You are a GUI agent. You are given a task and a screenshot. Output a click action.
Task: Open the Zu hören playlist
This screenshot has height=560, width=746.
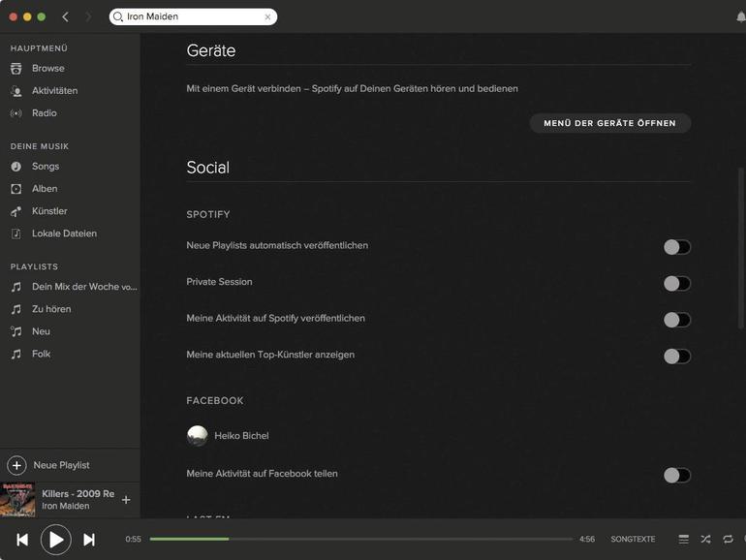[x=51, y=309]
